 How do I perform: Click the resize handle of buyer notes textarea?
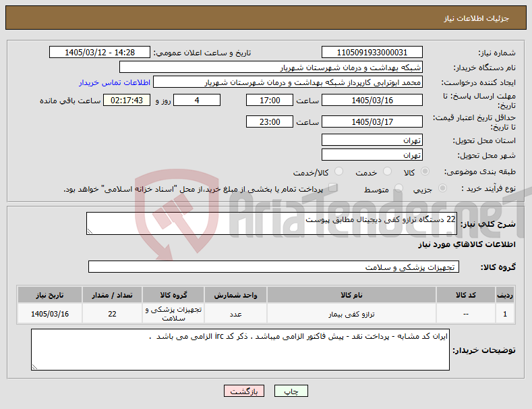[34, 367]
